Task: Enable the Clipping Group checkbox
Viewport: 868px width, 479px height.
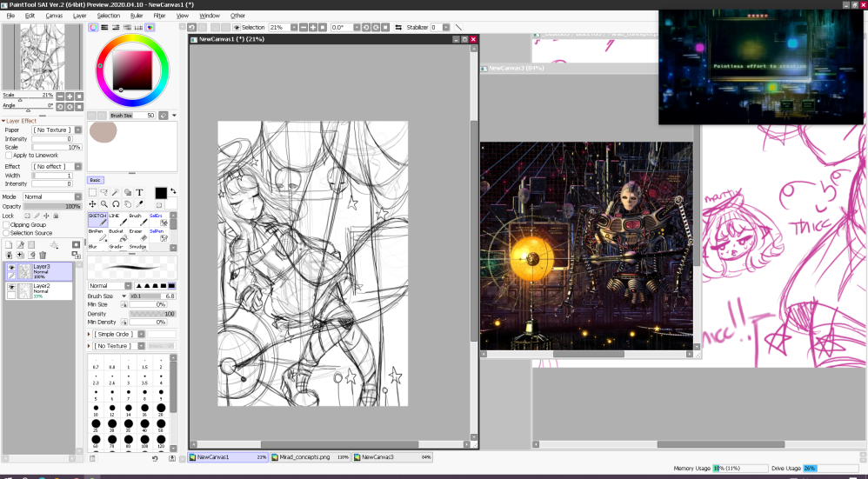Action: click(x=6, y=224)
